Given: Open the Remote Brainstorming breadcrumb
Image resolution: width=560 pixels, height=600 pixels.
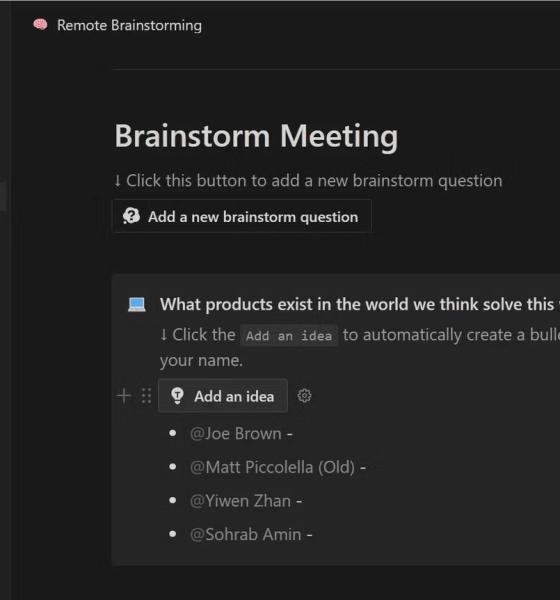Looking at the screenshot, I should tap(129, 25).
